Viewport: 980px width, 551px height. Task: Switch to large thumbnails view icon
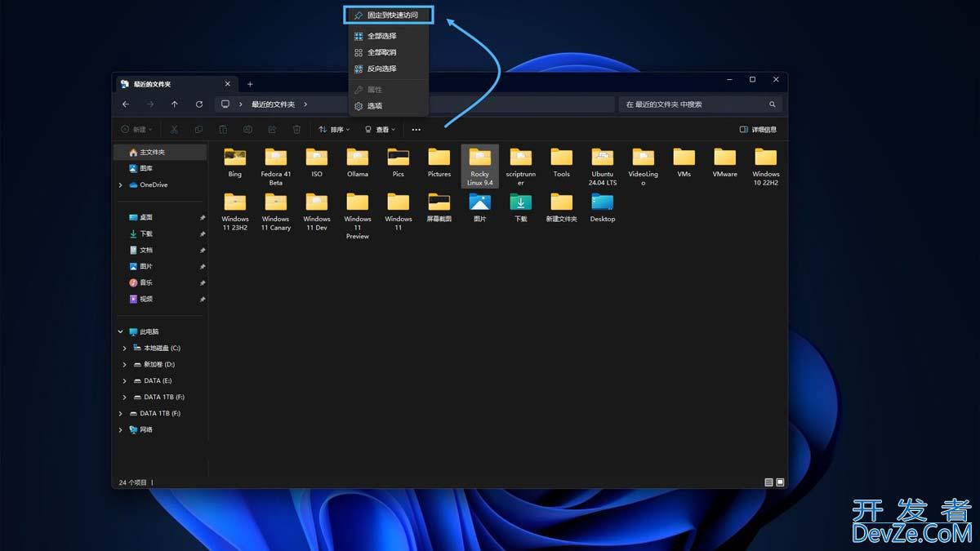[780, 482]
